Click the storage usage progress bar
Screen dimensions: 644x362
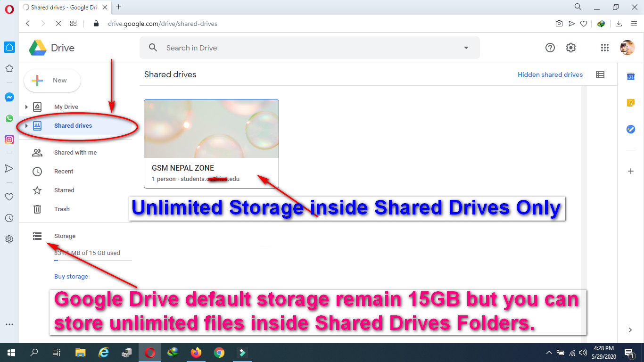coord(93,260)
